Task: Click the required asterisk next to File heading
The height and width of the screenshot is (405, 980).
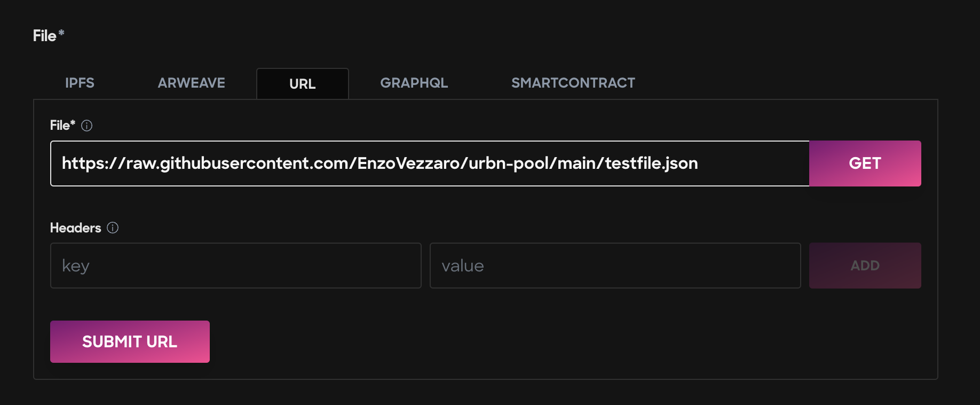Action: [61, 33]
